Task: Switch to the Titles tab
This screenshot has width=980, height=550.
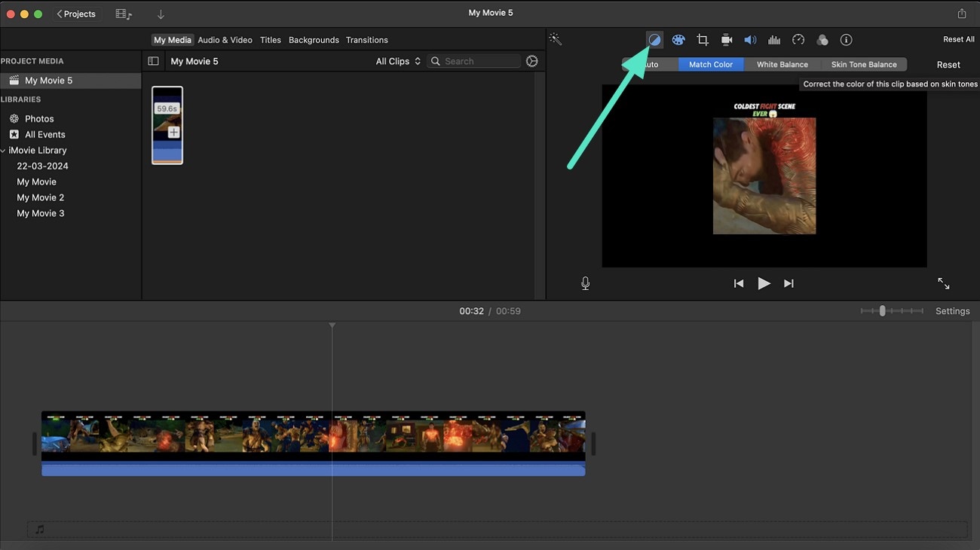Action: (x=271, y=40)
